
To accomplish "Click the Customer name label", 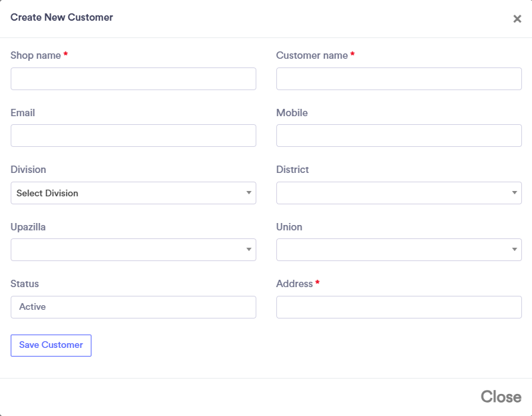I will pyautogui.click(x=312, y=55).
